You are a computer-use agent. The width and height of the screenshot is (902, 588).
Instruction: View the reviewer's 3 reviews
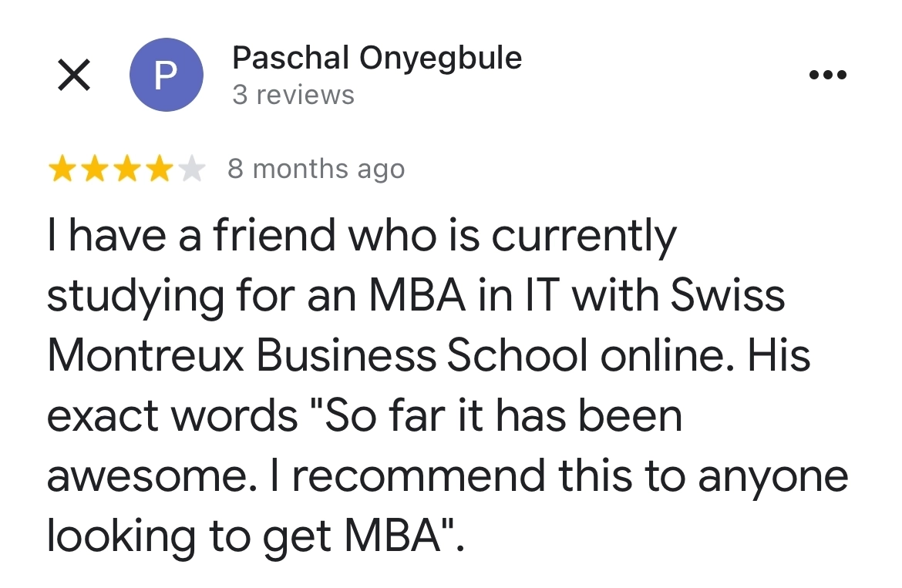[293, 95]
